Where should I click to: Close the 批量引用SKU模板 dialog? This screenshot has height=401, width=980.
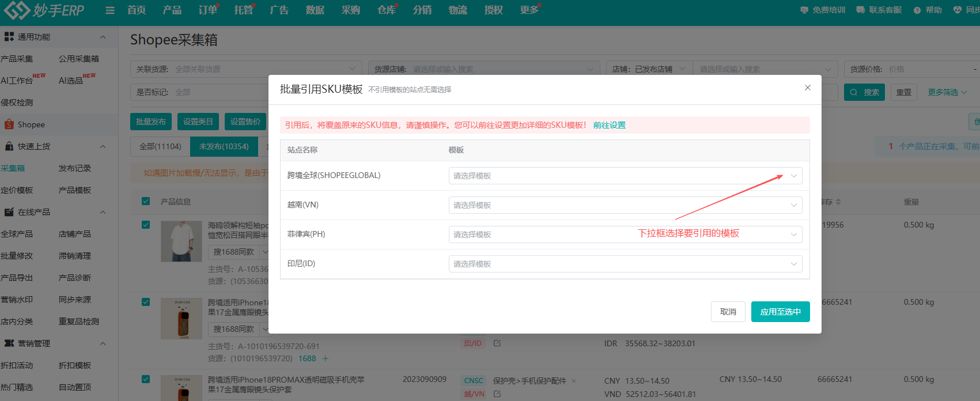[x=808, y=88]
